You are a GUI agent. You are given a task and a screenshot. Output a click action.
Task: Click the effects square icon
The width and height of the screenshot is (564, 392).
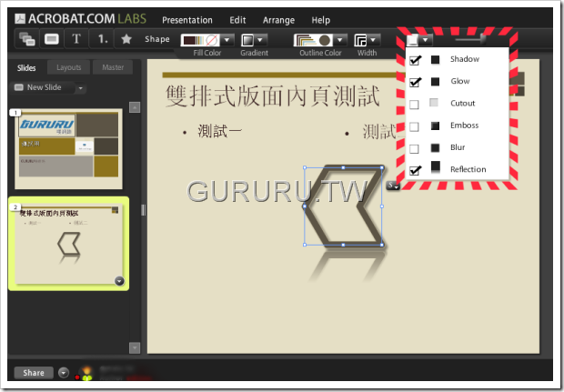click(x=412, y=40)
